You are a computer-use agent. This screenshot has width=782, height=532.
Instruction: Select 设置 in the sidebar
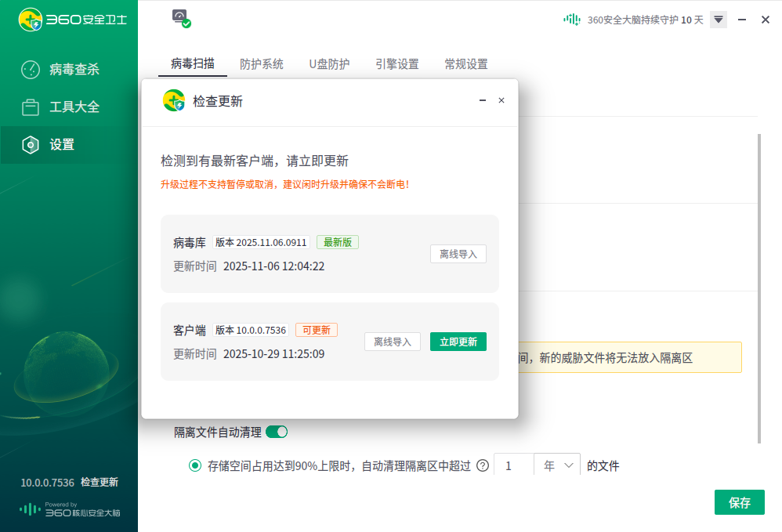pos(69,145)
